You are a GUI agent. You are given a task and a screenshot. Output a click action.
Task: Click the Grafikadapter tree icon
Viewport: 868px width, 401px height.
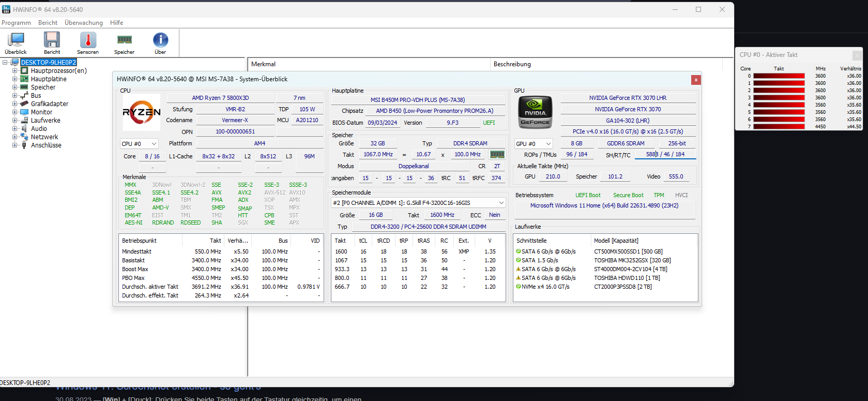[24, 104]
